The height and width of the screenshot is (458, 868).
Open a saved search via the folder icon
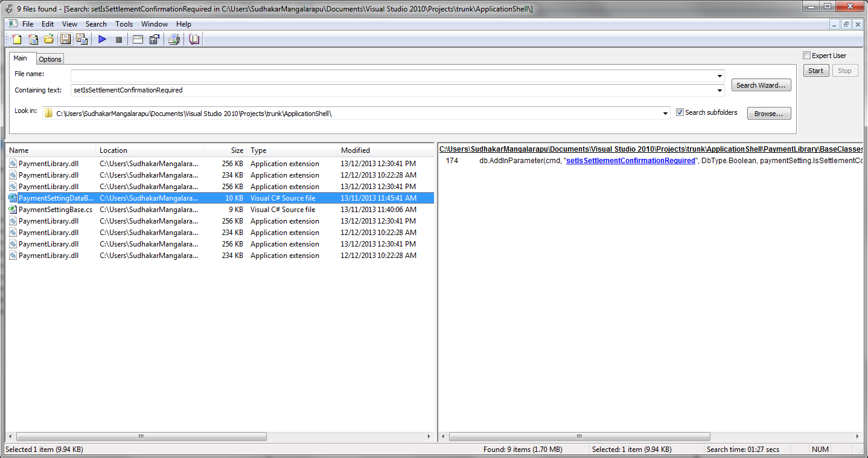(48, 39)
